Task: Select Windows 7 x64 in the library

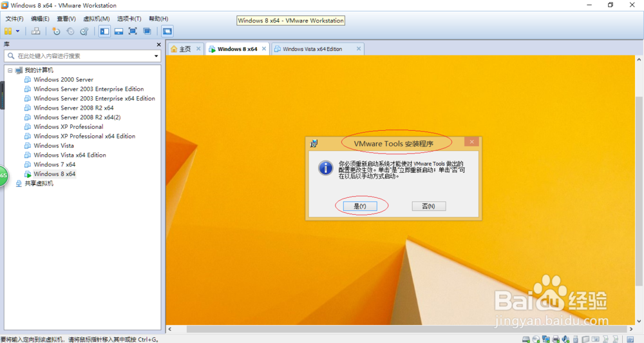Action: (55, 164)
